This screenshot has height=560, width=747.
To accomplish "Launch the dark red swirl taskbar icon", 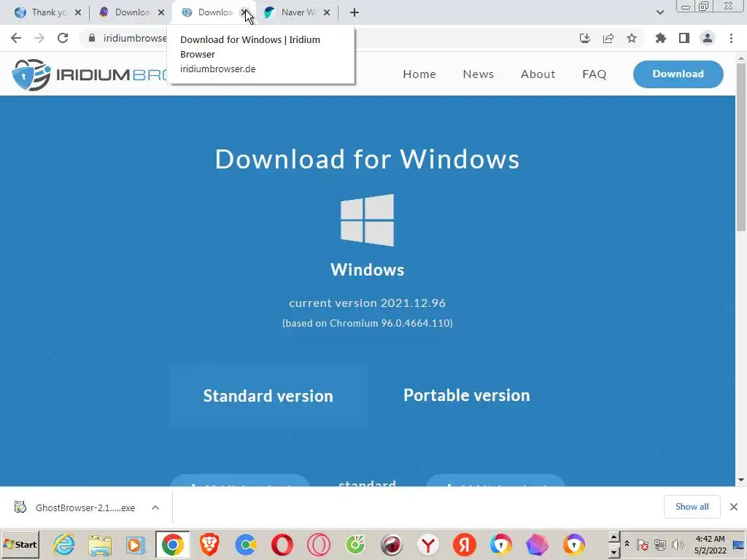I will [x=392, y=544].
